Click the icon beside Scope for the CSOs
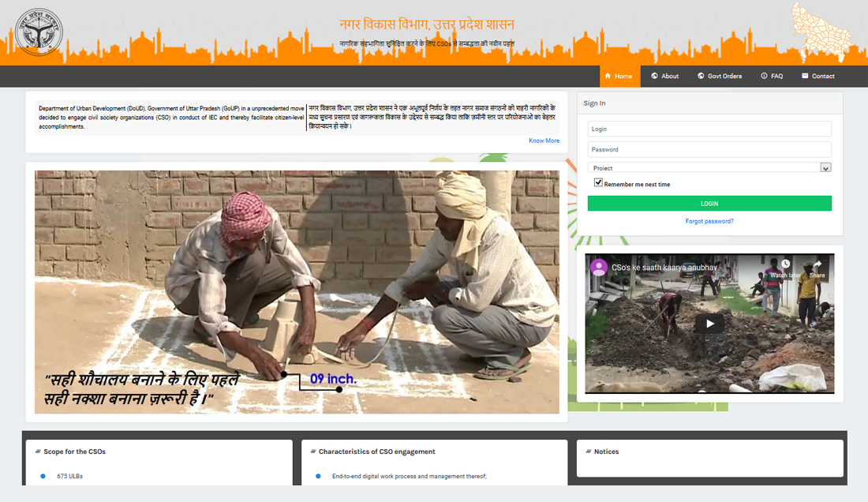 pyautogui.click(x=37, y=451)
